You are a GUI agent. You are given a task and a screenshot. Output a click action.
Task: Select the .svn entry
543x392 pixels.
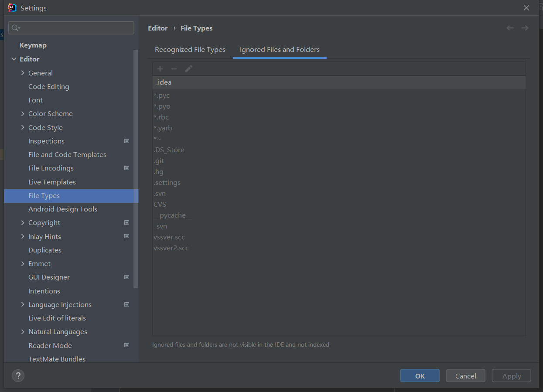pos(339,194)
